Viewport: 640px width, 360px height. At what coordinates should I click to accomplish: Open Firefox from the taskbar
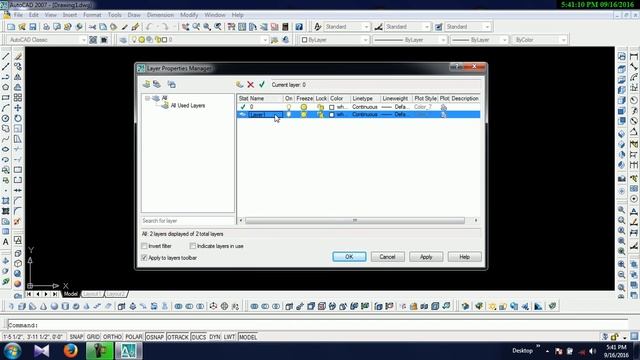70,351
